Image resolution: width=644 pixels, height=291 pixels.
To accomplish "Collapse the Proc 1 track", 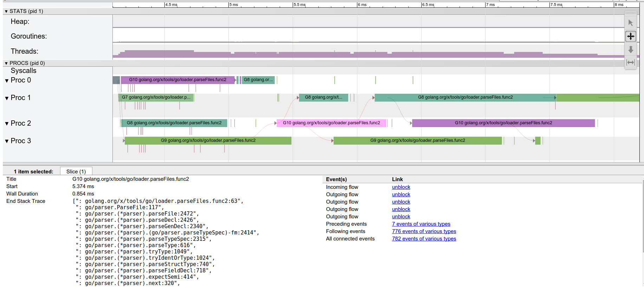I will pos(7,98).
